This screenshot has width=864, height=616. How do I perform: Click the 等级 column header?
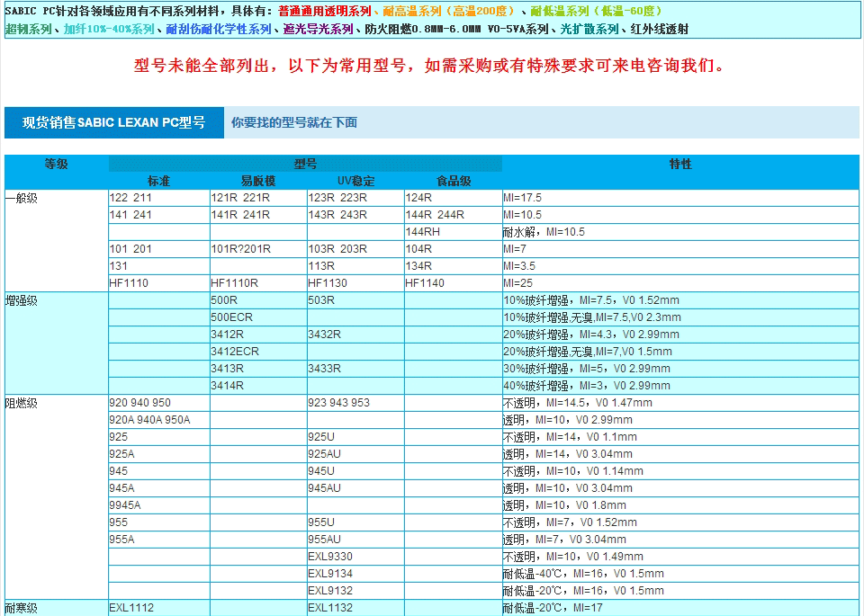pyautogui.click(x=57, y=165)
